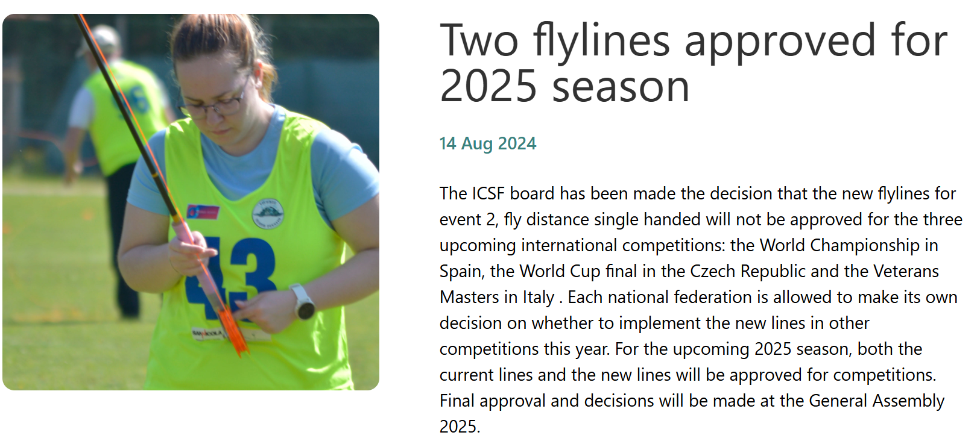Click the word 'Italy' in the paragraph

[538, 297]
